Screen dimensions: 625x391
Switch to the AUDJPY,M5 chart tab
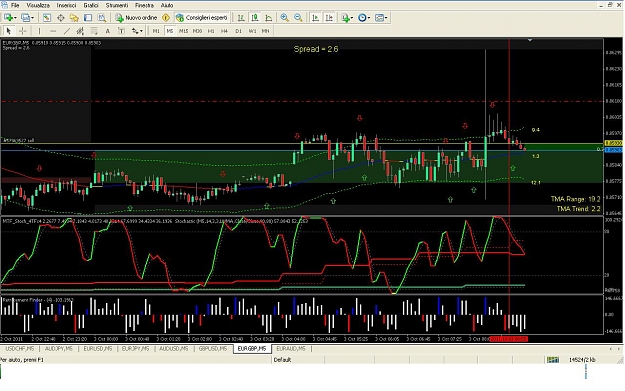point(59,349)
